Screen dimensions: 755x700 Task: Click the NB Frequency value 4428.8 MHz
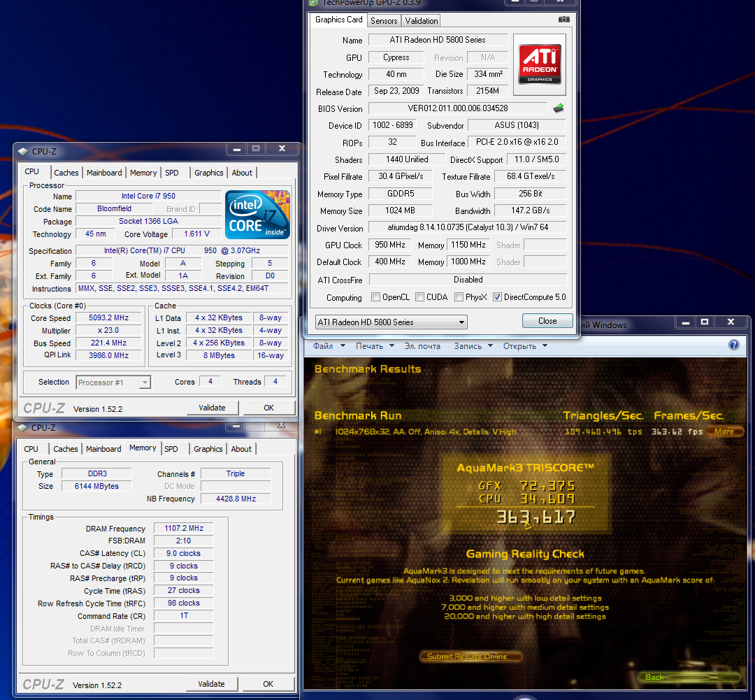pos(236,499)
